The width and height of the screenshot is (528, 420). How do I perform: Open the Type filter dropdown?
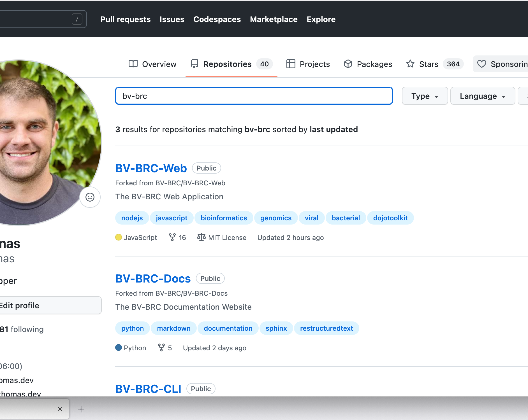click(425, 96)
